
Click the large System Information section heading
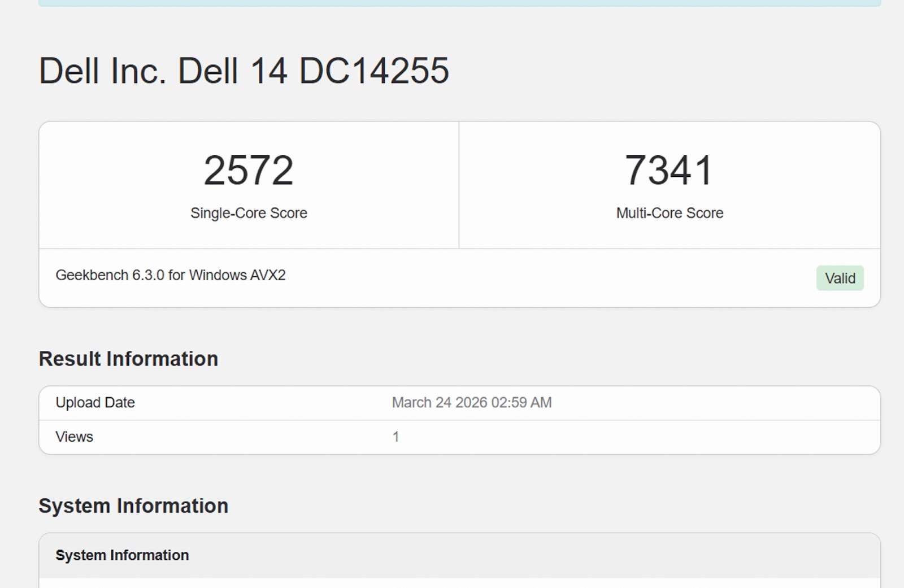pos(133,506)
